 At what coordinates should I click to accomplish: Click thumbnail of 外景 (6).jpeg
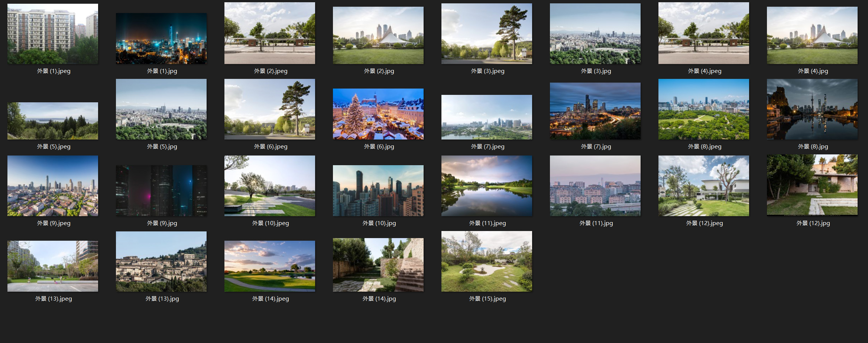click(x=270, y=109)
